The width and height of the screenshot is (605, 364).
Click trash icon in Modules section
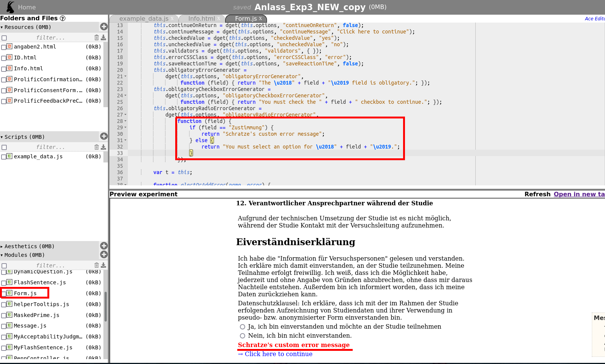pyautogui.click(x=97, y=265)
